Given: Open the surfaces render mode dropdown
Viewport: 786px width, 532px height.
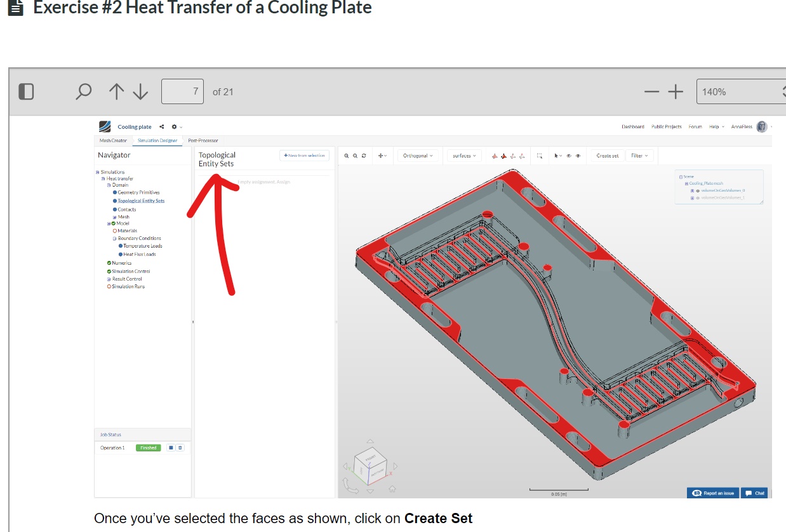Looking at the screenshot, I should click(464, 156).
